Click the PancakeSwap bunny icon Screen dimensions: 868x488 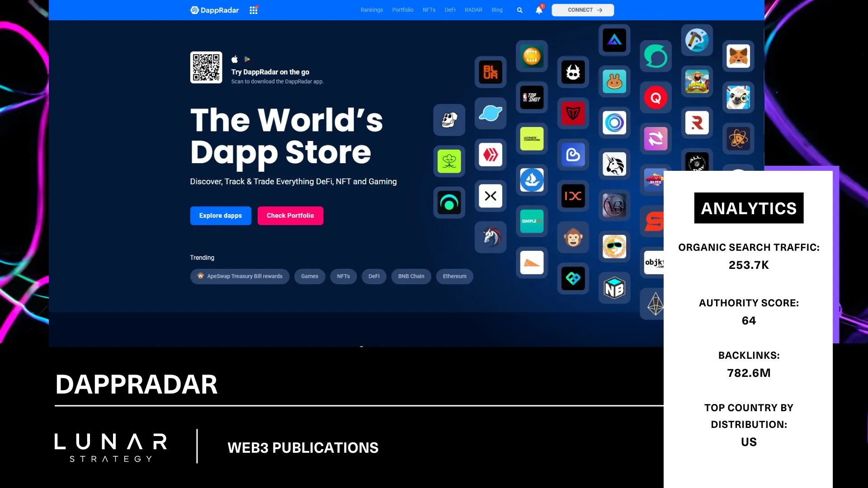(x=614, y=82)
